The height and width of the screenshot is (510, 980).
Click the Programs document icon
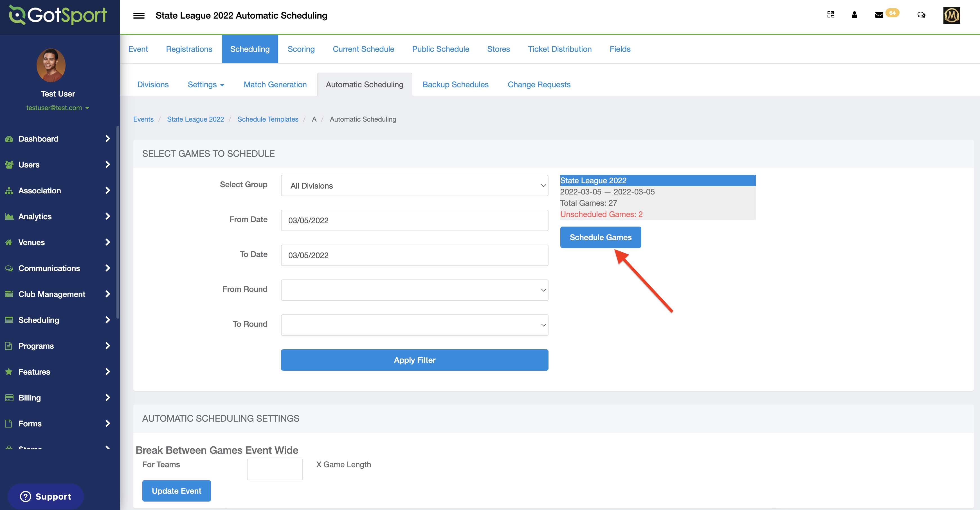coord(9,346)
